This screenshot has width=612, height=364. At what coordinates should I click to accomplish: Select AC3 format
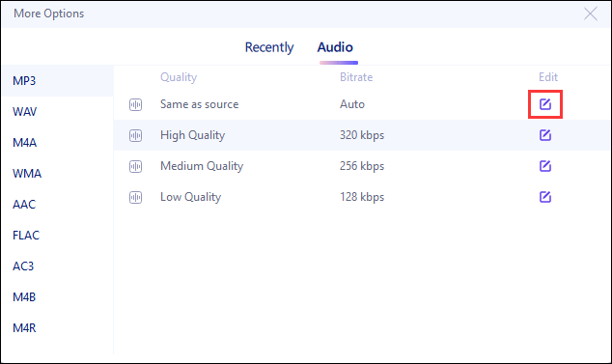click(57, 266)
